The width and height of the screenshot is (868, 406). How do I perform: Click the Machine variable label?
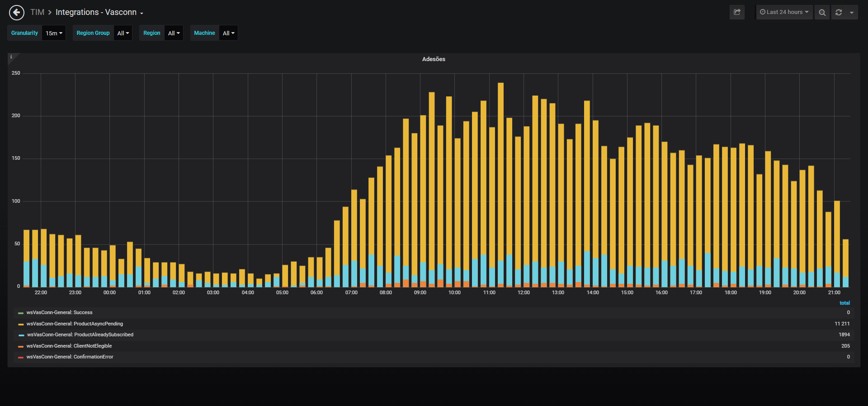point(204,33)
